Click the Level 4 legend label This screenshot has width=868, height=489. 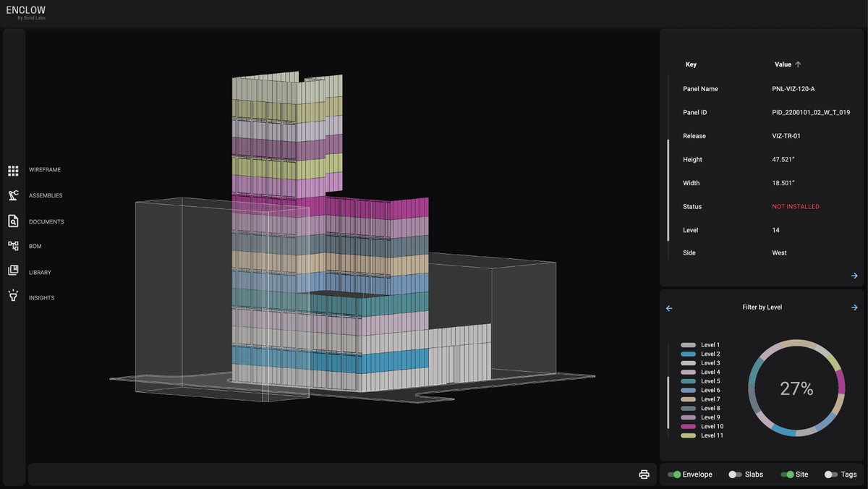pyautogui.click(x=710, y=373)
